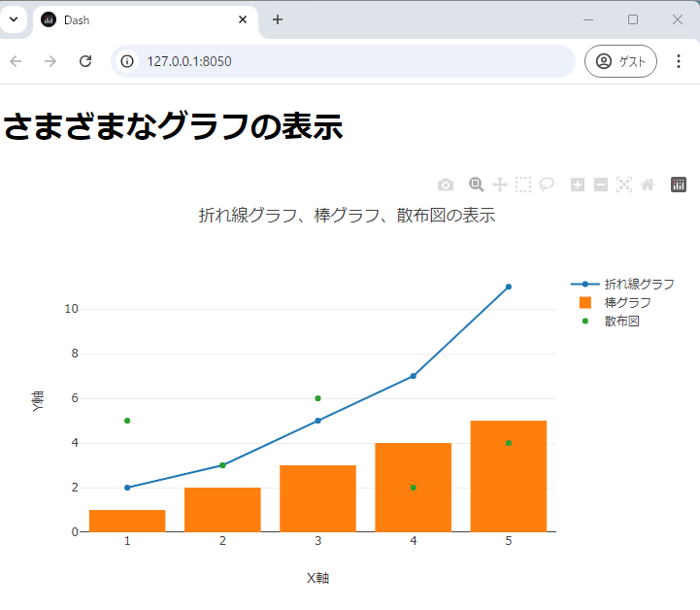Click the orange bar at X=5
This screenshot has width=700, height=610.
click(x=509, y=476)
